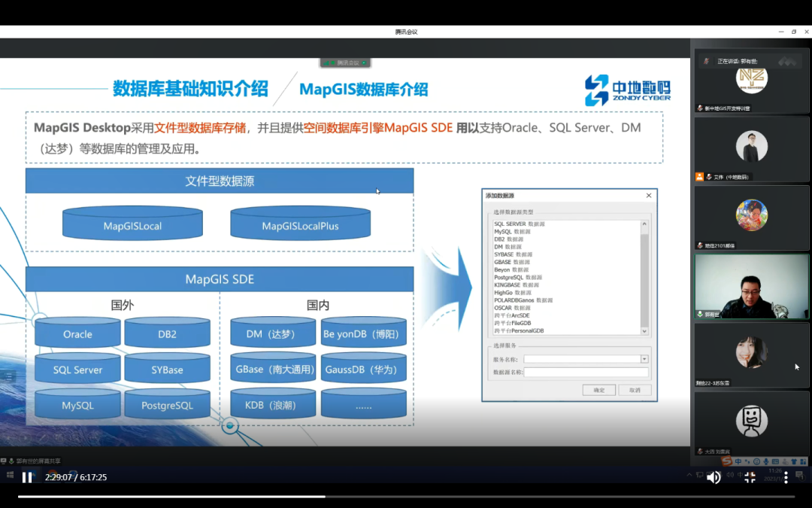Click the 文件型数据源 header bar
Screen dimensions: 812x508
(x=220, y=181)
